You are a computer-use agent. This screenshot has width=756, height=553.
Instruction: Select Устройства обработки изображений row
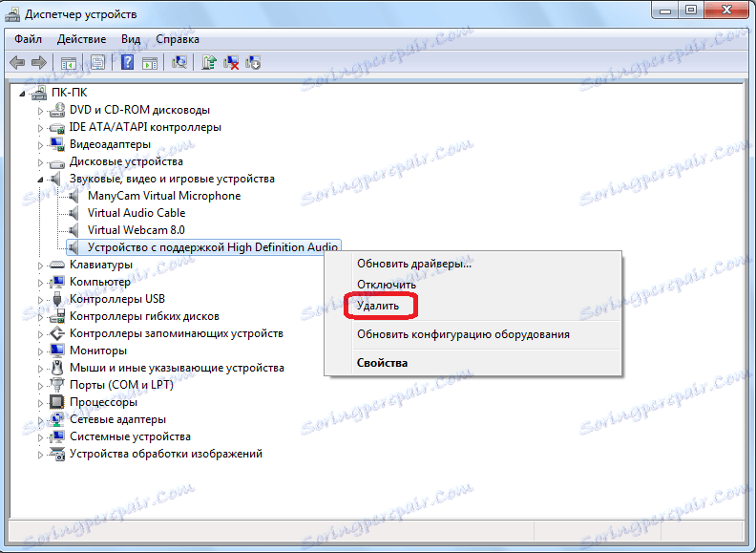pyautogui.click(x=166, y=454)
